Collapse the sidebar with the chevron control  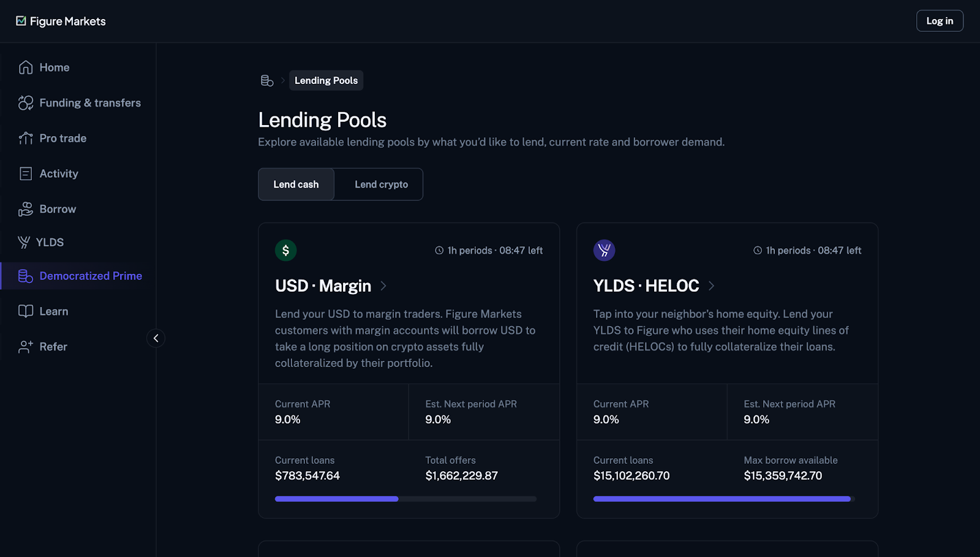(x=156, y=338)
